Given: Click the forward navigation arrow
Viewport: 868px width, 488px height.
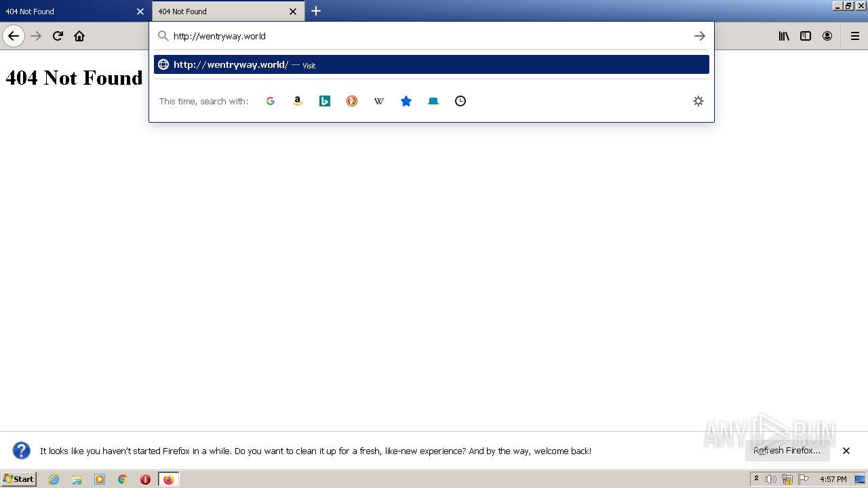Looking at the screenshot, I should click(36, 36).
